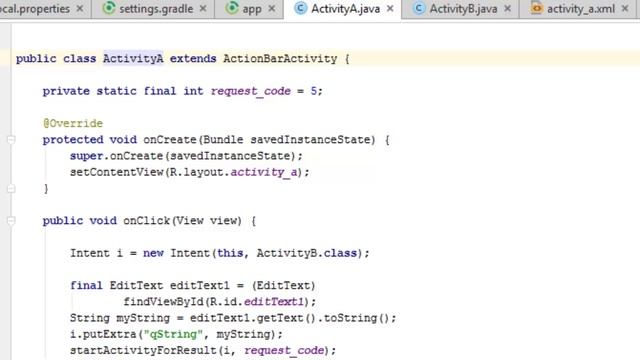Image resolution: width=640 pixels, height=360 pixels.
Task: Click the class icon on ActivityA.java tab
Action: click(300, 8)
